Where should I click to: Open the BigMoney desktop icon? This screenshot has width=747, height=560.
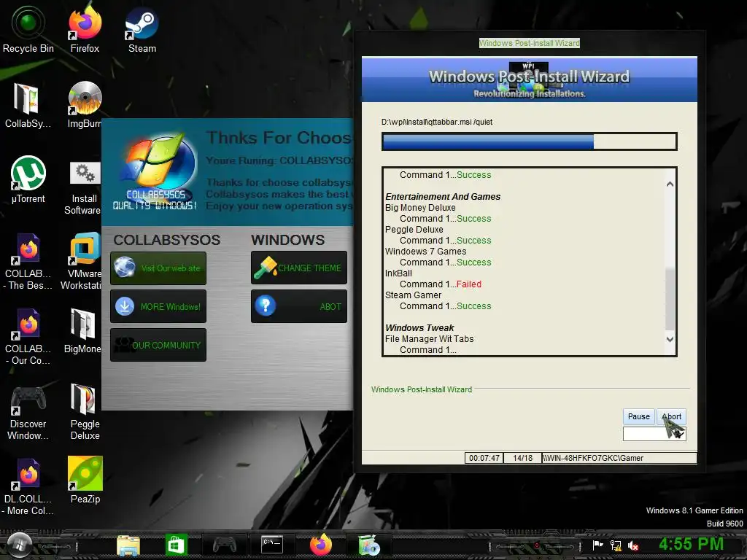tap(83, 330)
